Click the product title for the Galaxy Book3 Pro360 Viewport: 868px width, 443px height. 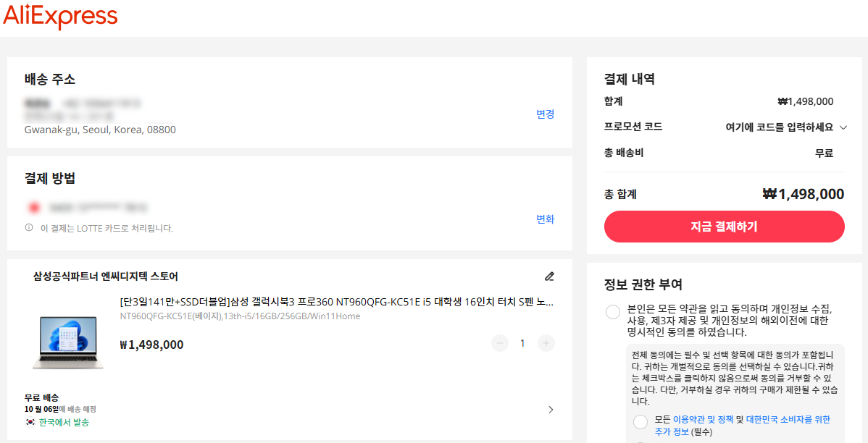(337, 303)
